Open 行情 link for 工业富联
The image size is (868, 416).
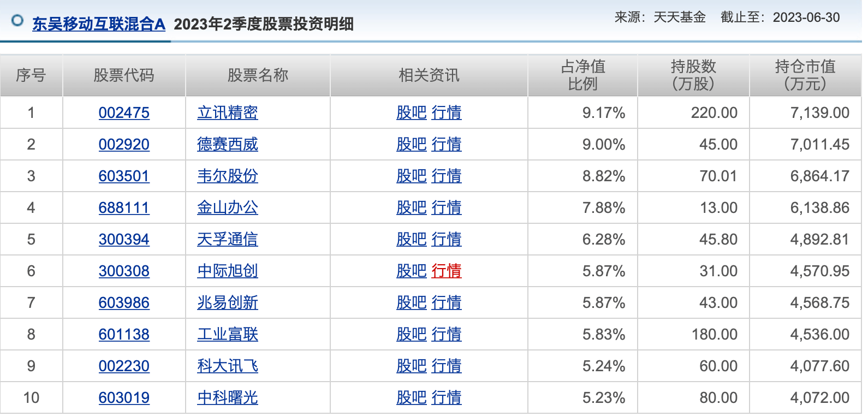pos(447,335)
